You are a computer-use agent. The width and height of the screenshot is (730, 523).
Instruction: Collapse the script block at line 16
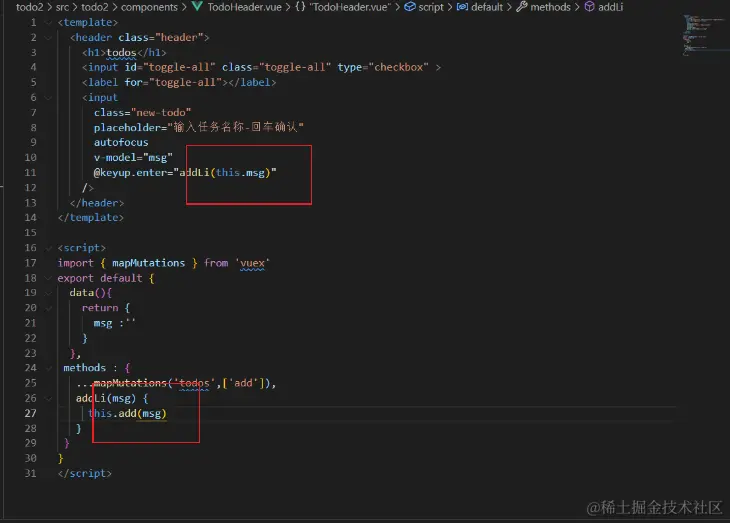[48, 248]
